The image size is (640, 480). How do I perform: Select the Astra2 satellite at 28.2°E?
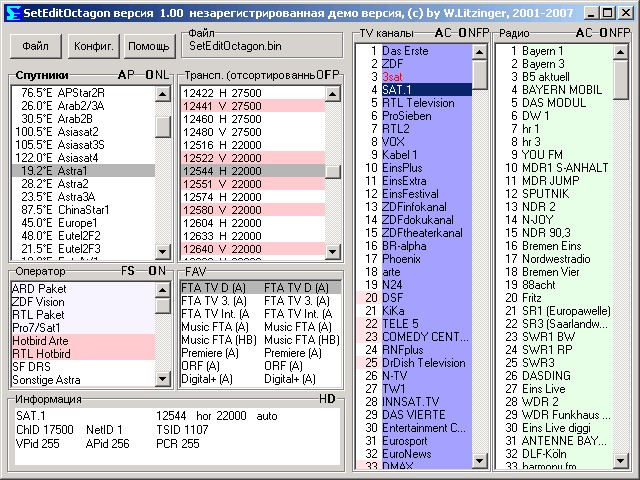click(74, 184)
